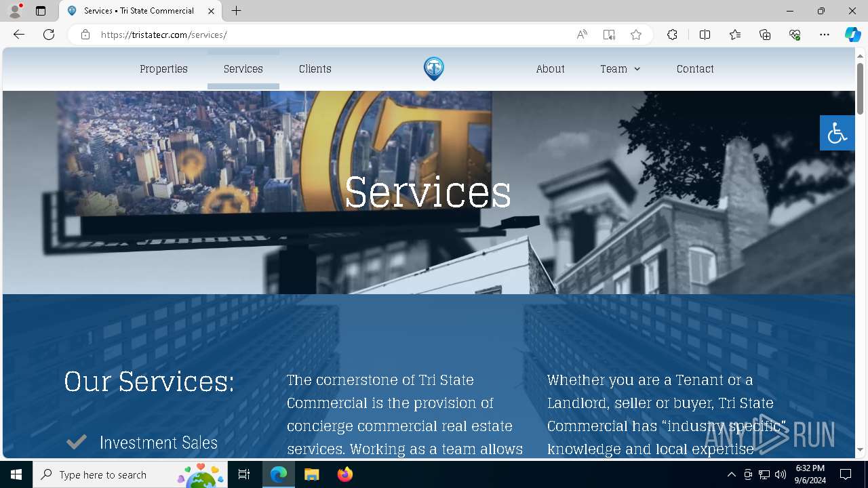Click the taskbar search box

coord(130,474)
